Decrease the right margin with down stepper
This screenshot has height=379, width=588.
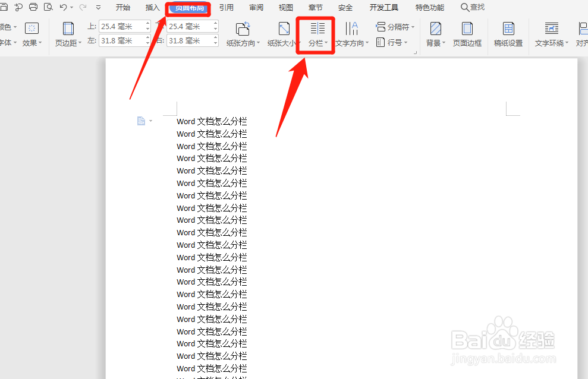[216, 43]
